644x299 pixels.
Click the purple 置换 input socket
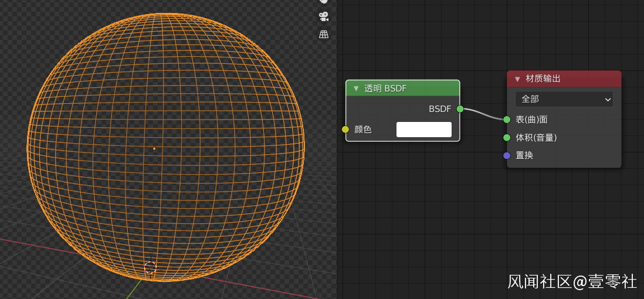pyautogui.click(x=507, y=155)
